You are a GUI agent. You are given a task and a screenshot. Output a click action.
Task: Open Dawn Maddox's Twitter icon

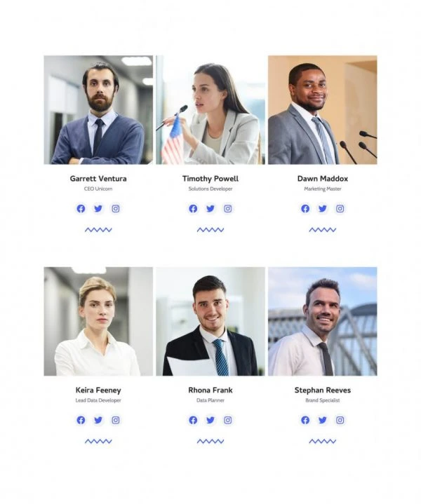[323, 209]
